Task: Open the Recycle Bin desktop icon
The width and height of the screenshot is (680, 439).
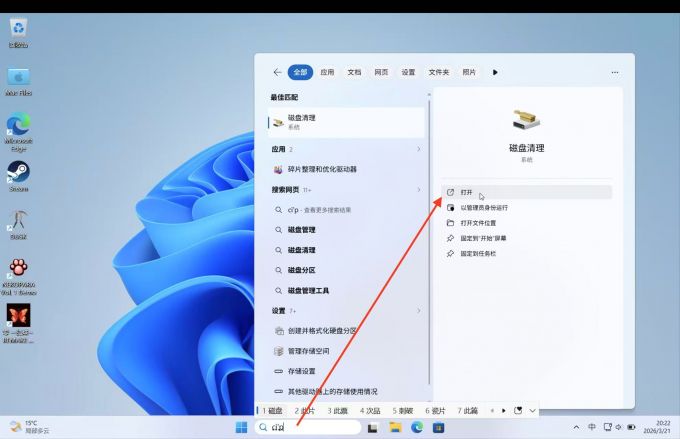Action: pyautogui.click(x=18, y=33)
